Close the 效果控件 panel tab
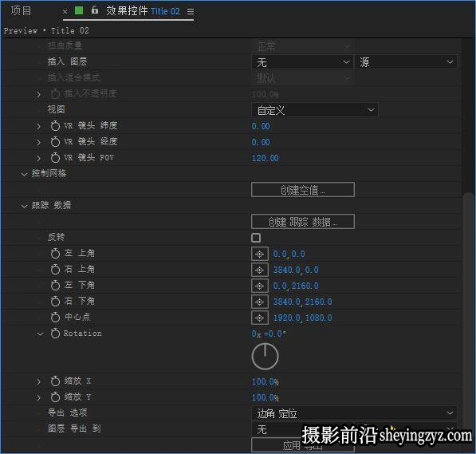 (65, 11)
